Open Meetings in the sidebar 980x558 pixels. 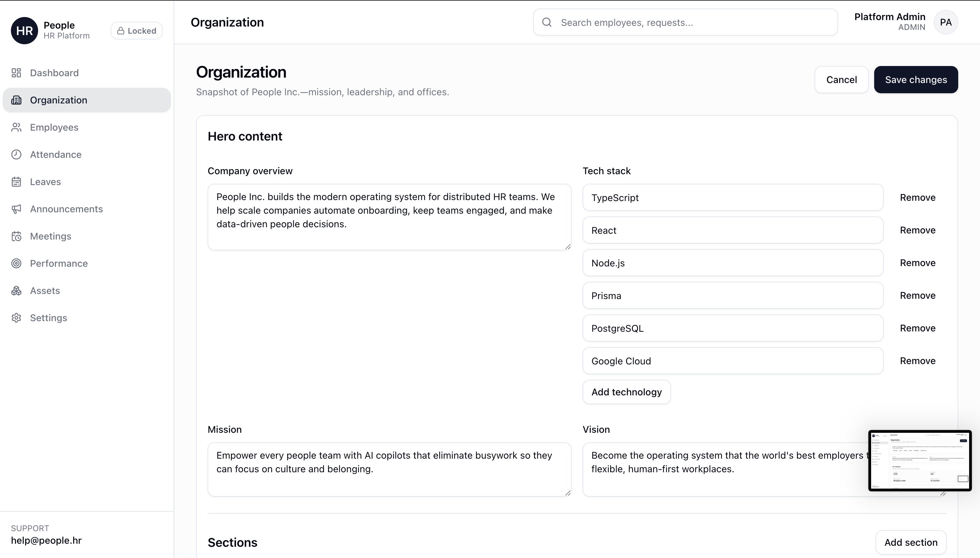pos(51,236)
